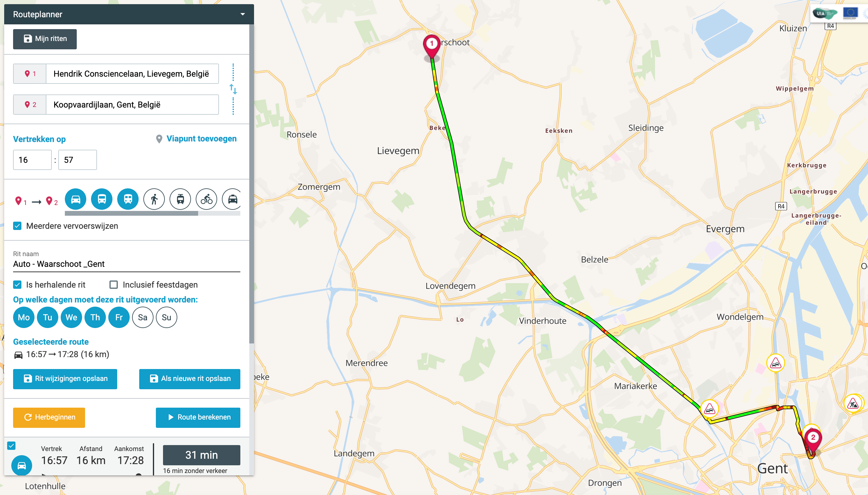The height and width of the screenshot is (495, 868).
Task: Select the bicycle transport mode icon
Action: [206, 199]
